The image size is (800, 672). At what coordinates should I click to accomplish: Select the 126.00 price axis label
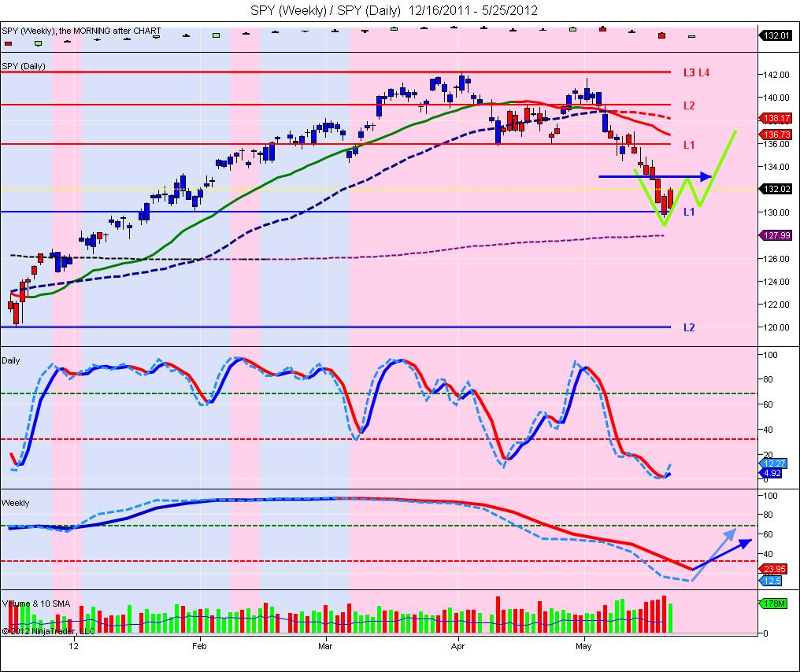point(776,259)
